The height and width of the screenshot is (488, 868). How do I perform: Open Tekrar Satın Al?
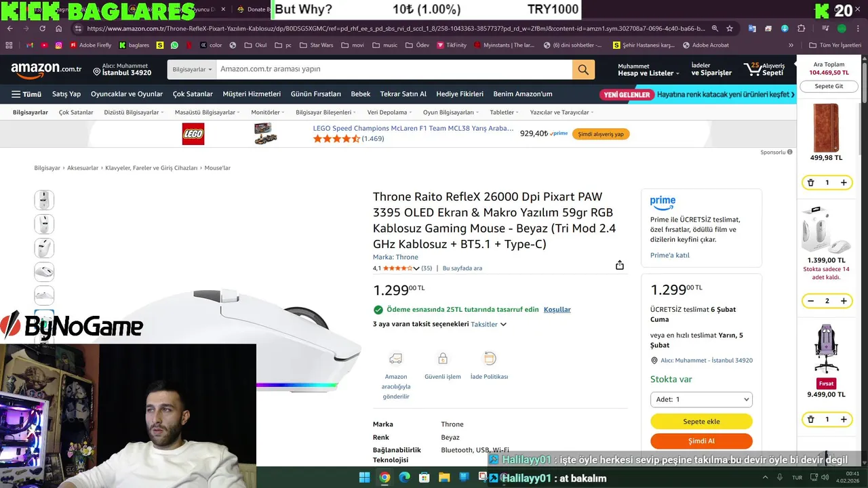coord(403,94)
